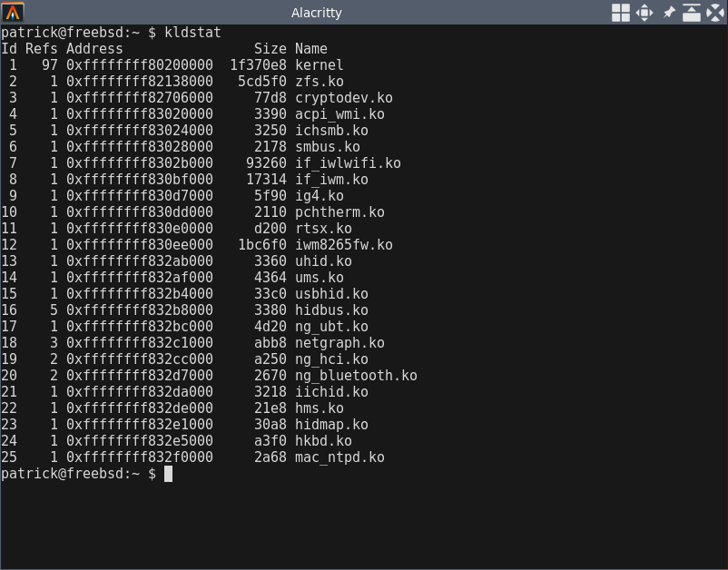Image resolution: width=728 pixels, height=570 pixels.
Task: Click the zfs.ko address 0xffffffff82138000
Action: (140, 82)
